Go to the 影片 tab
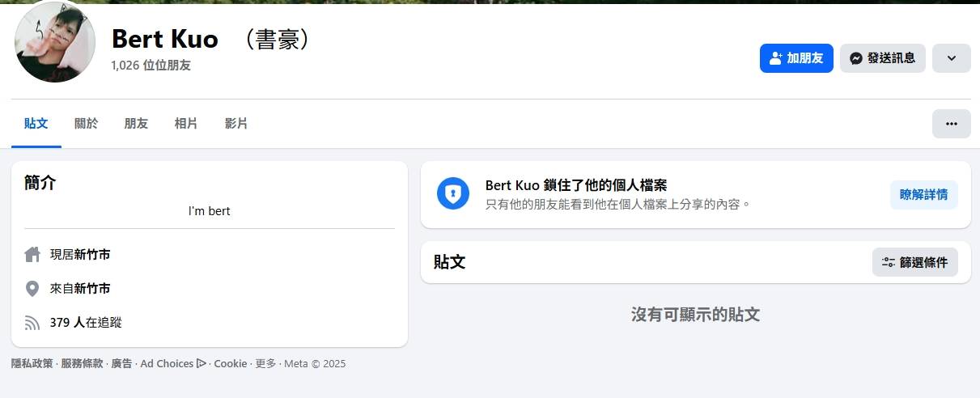 [x=236, y=124]
